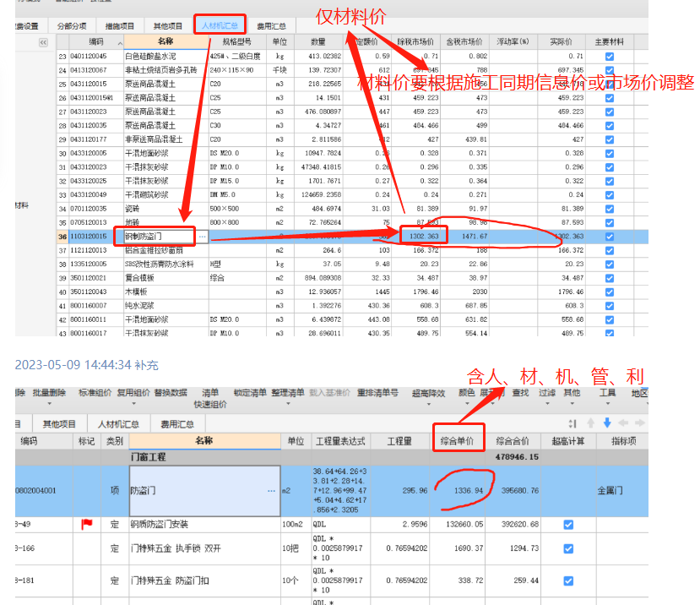Uncheck 主要材料 for 白色硅酸盐水泥 row 23
This screenshot has height=605, width=700.
(x=610, y=57)
